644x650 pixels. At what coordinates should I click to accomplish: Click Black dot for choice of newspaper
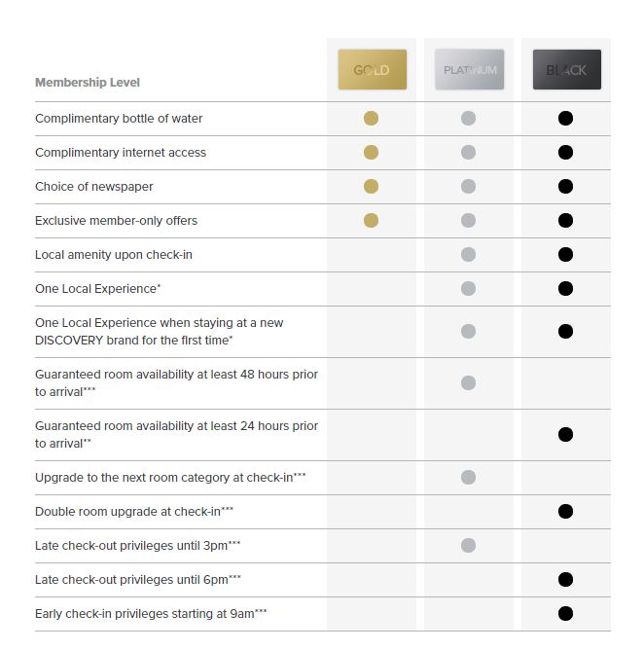(x=565, y=187)
